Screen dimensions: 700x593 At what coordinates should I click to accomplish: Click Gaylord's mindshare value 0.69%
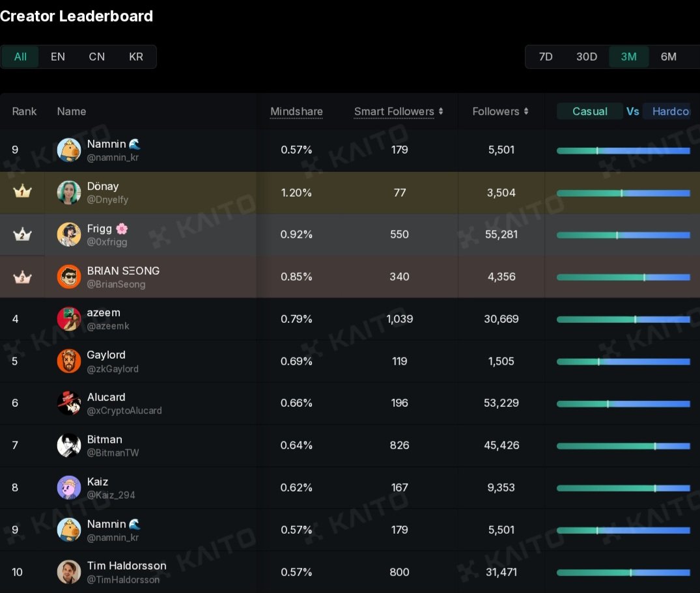pyautogui.click(x=296, y=361)
